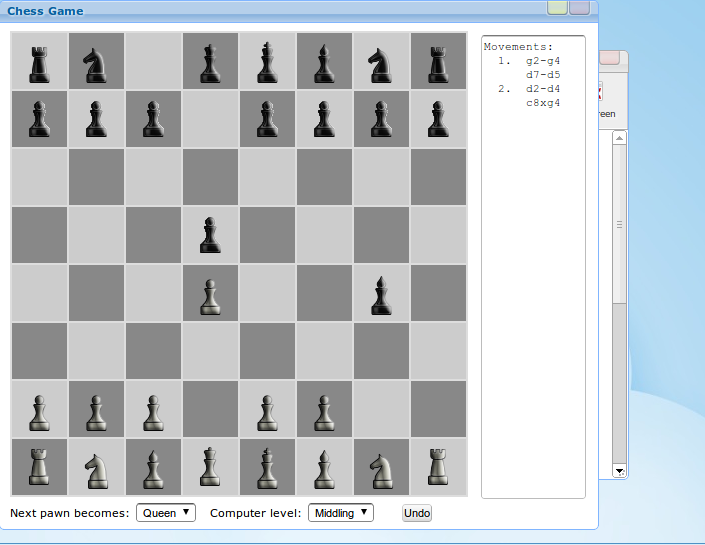Choose the black queen on d8
Screen dimensions: 705x545
pyautogui.click(x=210, y=62)
